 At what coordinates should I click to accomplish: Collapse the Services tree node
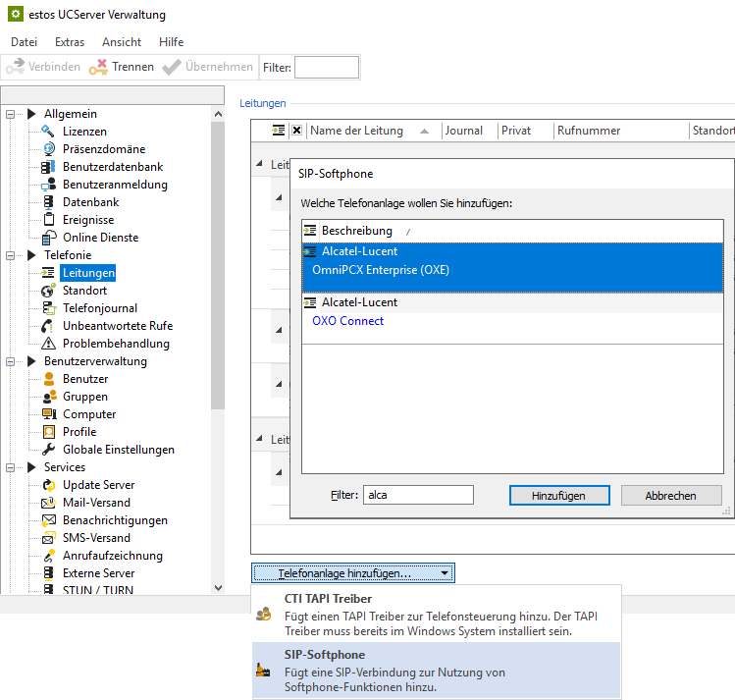pyautogui.click(x=11, y=467)
